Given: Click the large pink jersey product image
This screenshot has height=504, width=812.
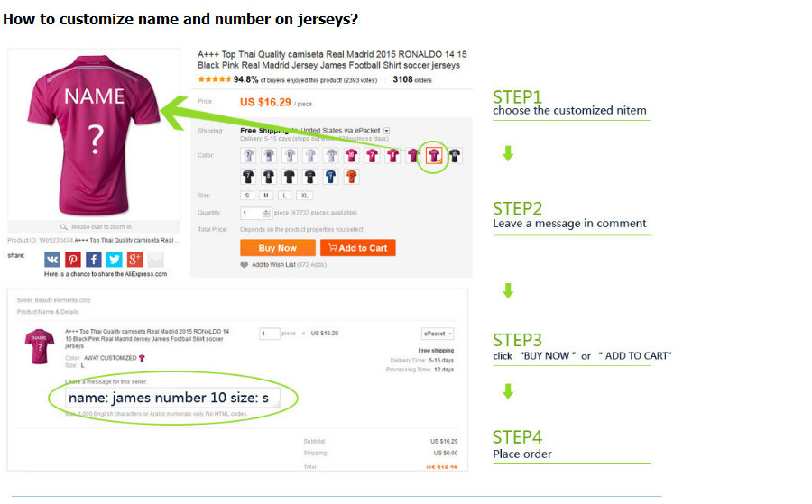Looking at the screenshot, I should point(94,133).
